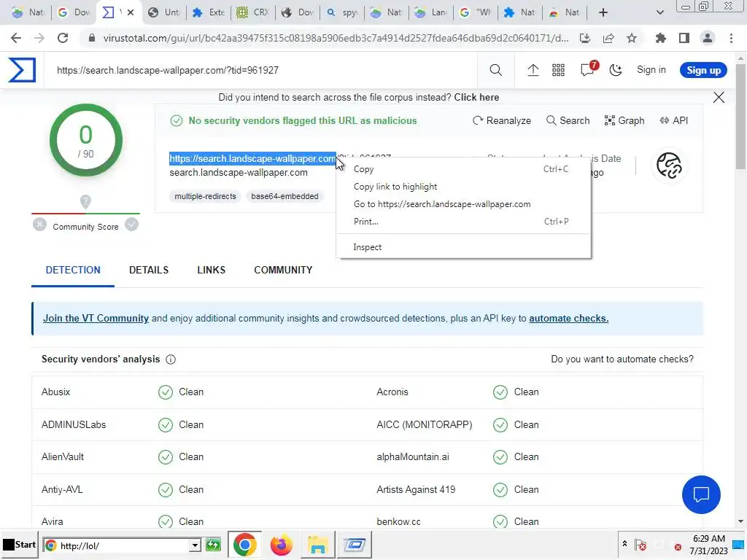Click the Sign up button
The width and height of the screenshot is (747, 560).
[x=703, y=70]
